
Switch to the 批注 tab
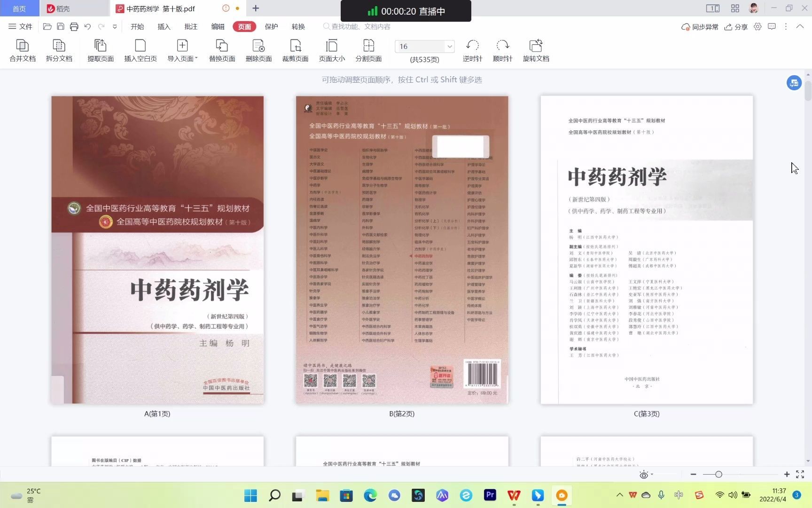point(191,27)
